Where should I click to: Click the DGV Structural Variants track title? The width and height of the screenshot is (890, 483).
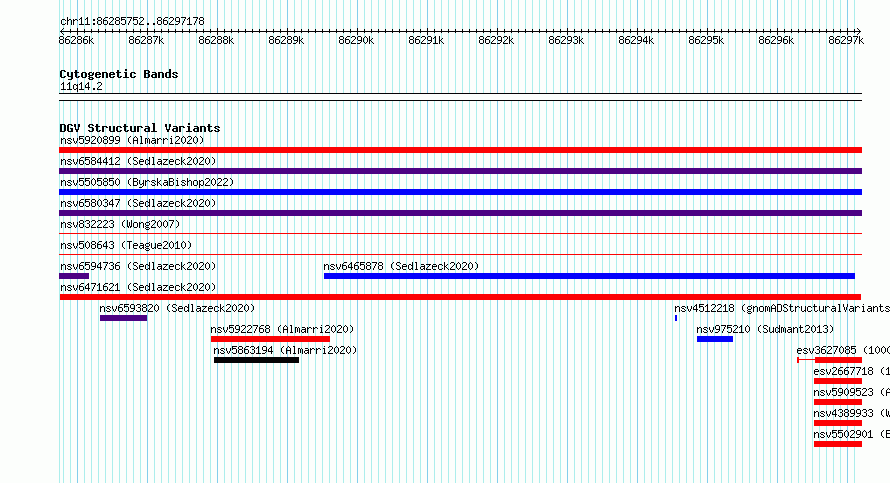pyautogui.click(x=140, y=128)
